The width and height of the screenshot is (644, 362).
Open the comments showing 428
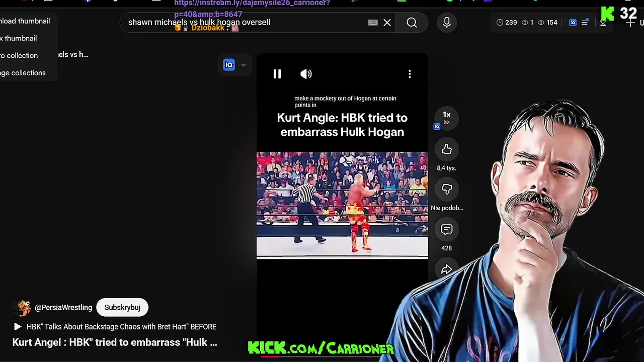(x=447, y=229)
